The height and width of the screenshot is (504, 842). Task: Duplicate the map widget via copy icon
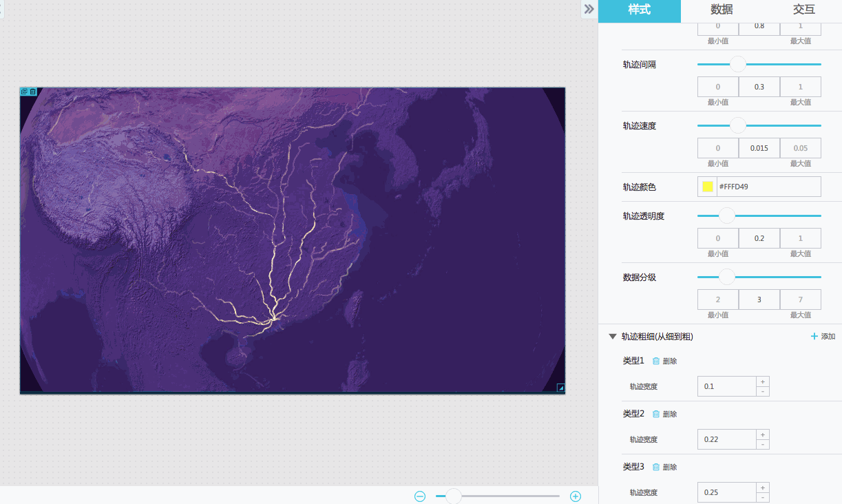point(24,92)
